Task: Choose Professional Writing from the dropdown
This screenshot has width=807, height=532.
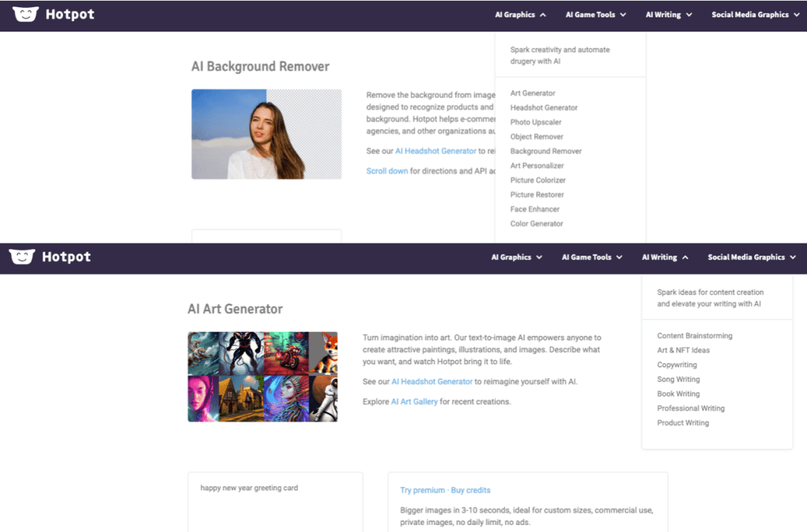Action: (x=690, y=408)
